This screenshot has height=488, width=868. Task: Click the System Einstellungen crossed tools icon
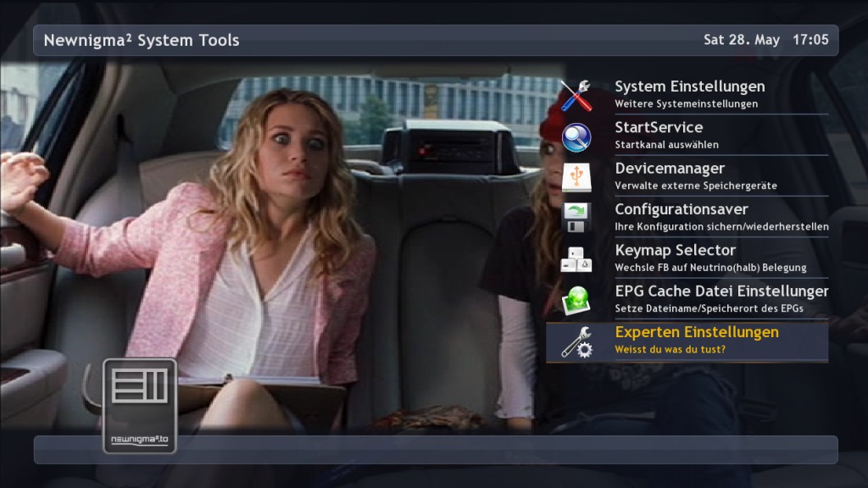click(x=576, y=95)
